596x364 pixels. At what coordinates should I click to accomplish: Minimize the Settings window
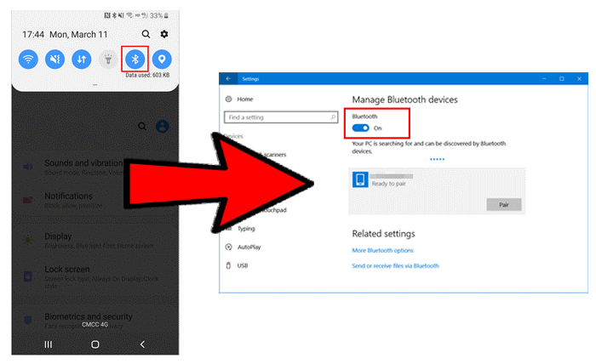tap(544, 78)
